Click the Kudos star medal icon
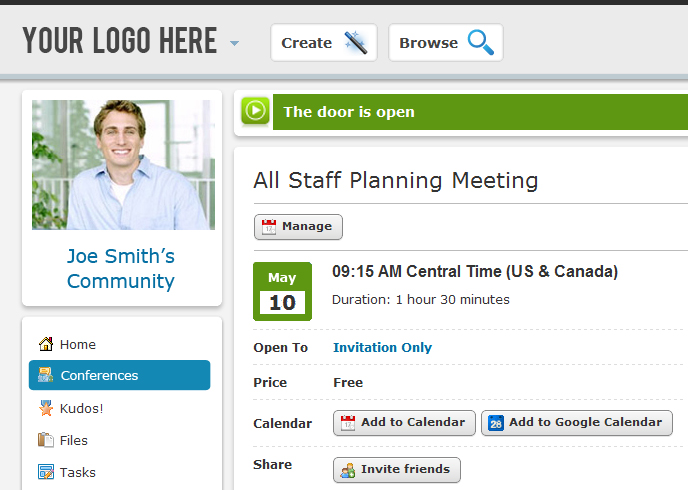The image size is (688, 490). tap(46, 408)
